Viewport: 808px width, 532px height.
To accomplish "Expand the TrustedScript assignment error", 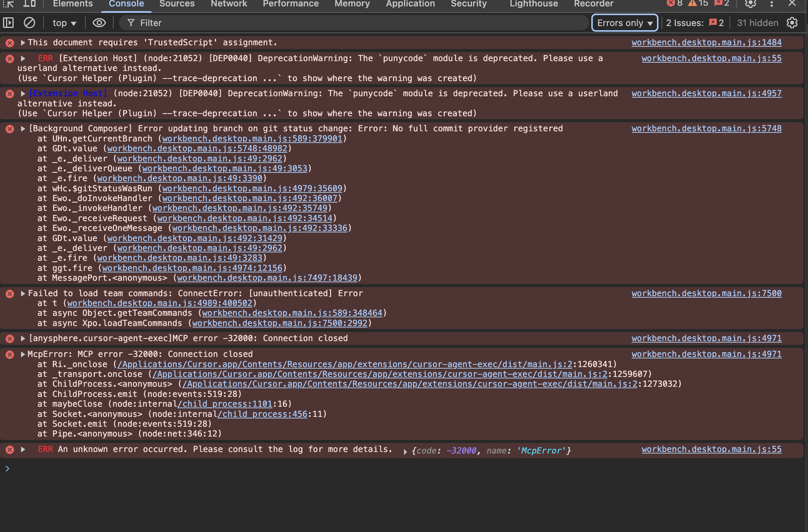I will tap(23, 42).
